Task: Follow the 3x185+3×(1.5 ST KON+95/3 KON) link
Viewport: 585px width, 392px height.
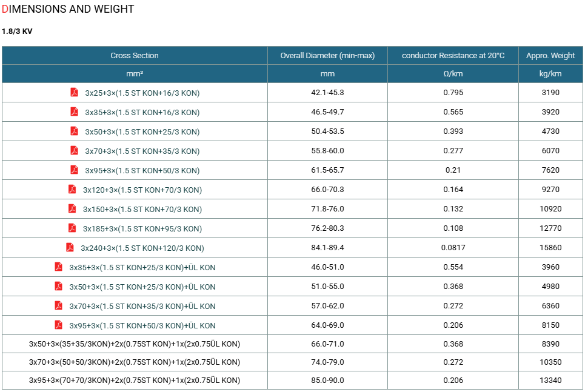Action: point(142,228)
